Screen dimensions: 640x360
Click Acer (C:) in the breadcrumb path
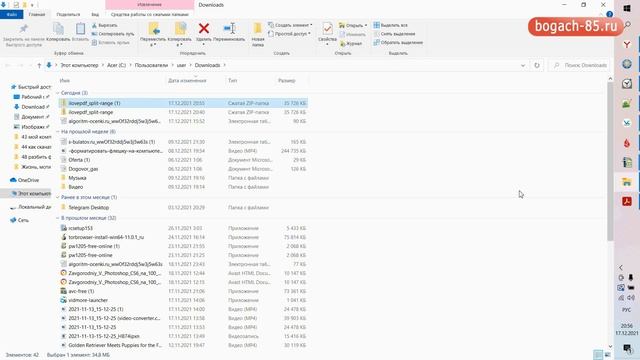tap(116, 65)
